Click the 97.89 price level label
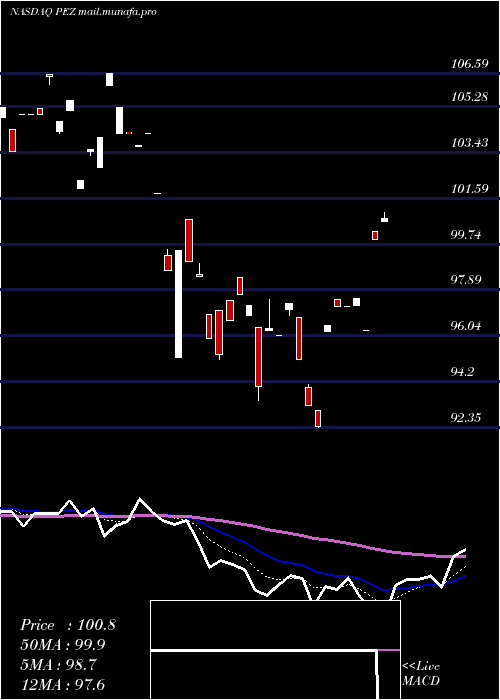500x700 pixels. pyautogui.click(x=467, y=280)
